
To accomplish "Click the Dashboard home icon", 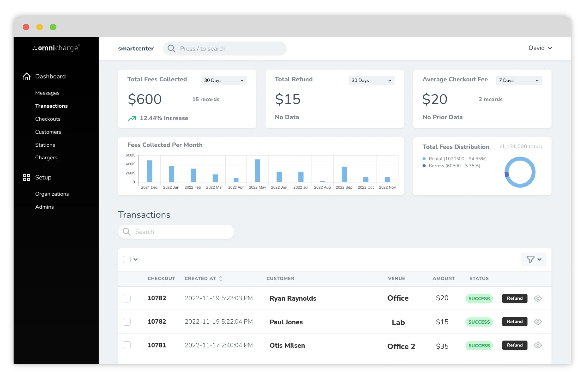I will tap(27, 77).
